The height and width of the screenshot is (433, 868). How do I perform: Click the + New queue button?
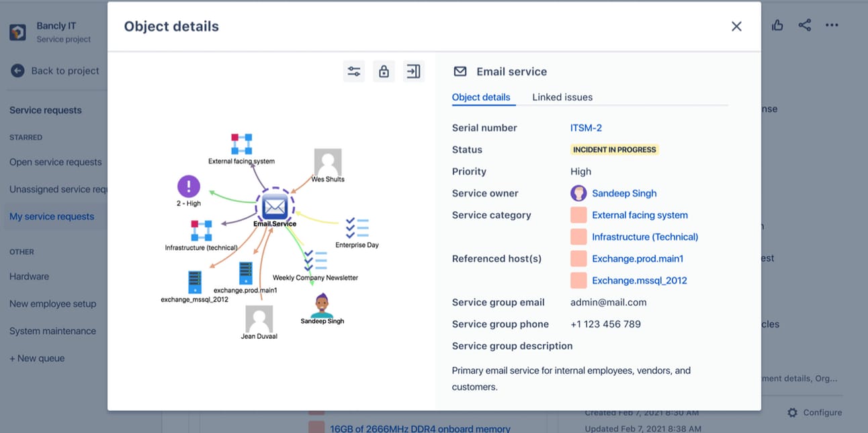[37, 358]
